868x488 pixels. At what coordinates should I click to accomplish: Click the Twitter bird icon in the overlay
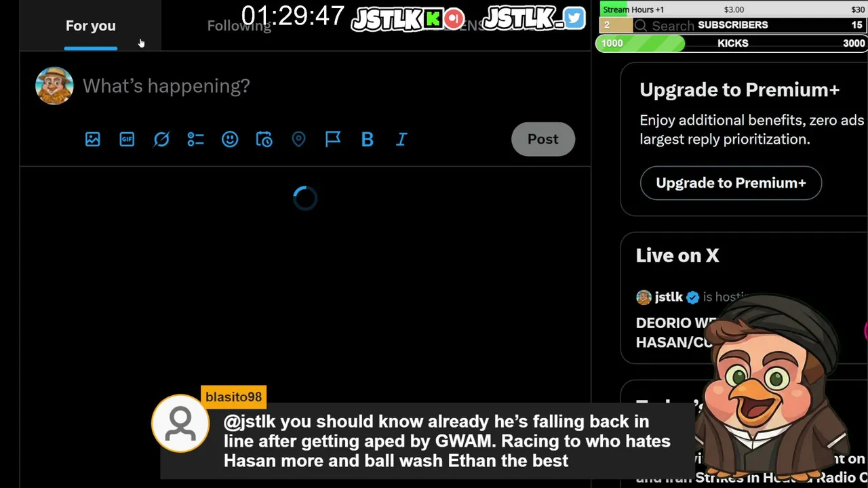click(574, 18)
